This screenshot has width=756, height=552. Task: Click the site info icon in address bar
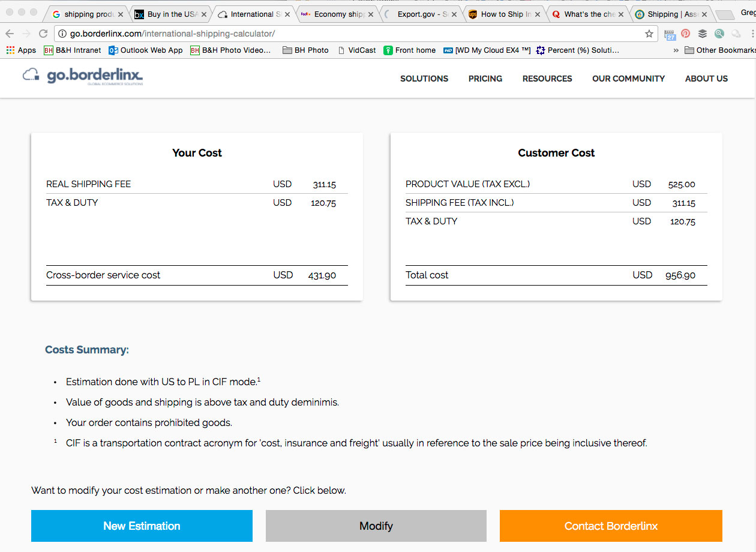click(62, 34)
